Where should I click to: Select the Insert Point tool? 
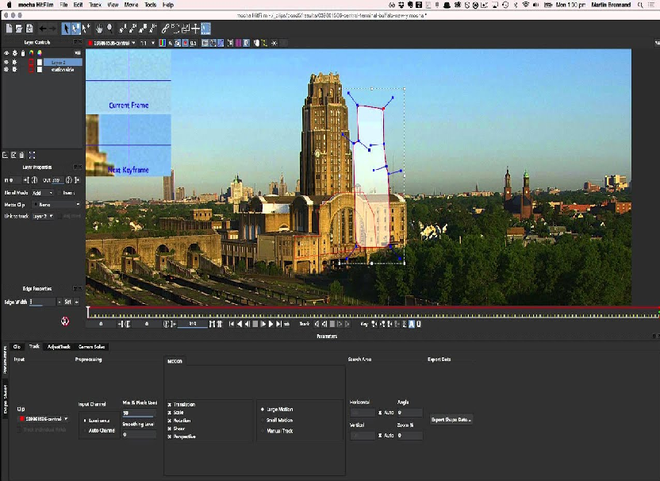[x=86, y=29]
